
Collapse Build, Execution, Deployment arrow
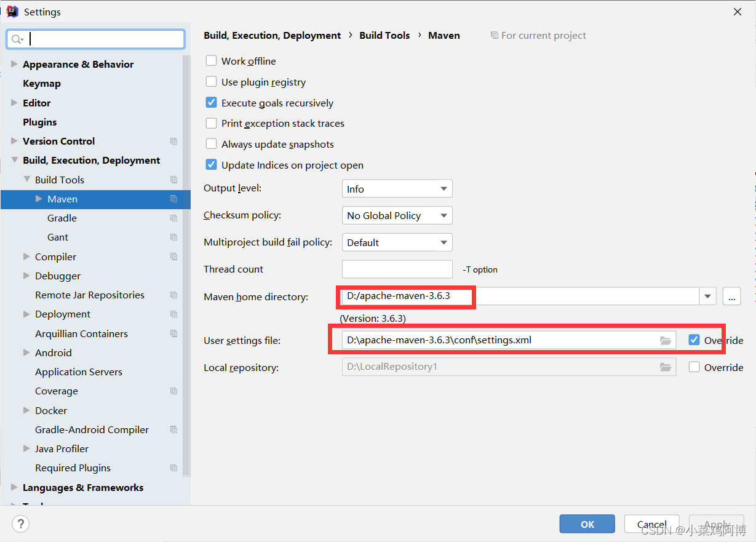pos(14,160)
